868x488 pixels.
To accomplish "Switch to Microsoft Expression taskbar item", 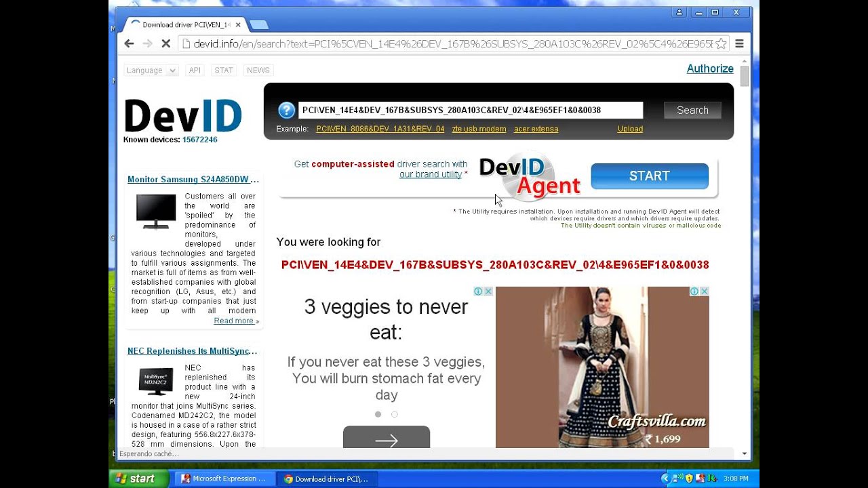I will [x=224, y=479].
